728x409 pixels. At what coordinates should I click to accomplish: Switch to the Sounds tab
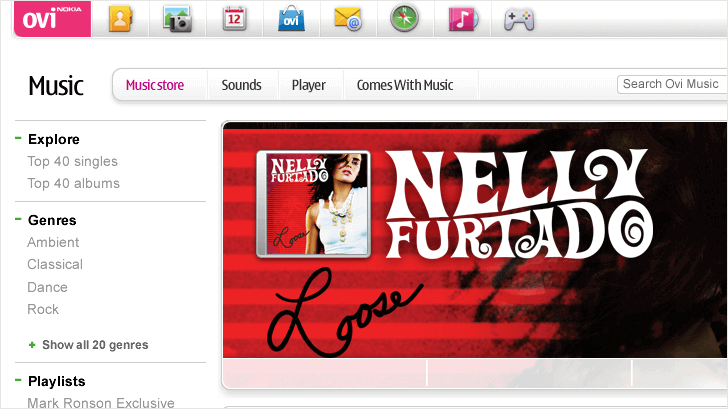pyautogui.click(x=241, y=85)
